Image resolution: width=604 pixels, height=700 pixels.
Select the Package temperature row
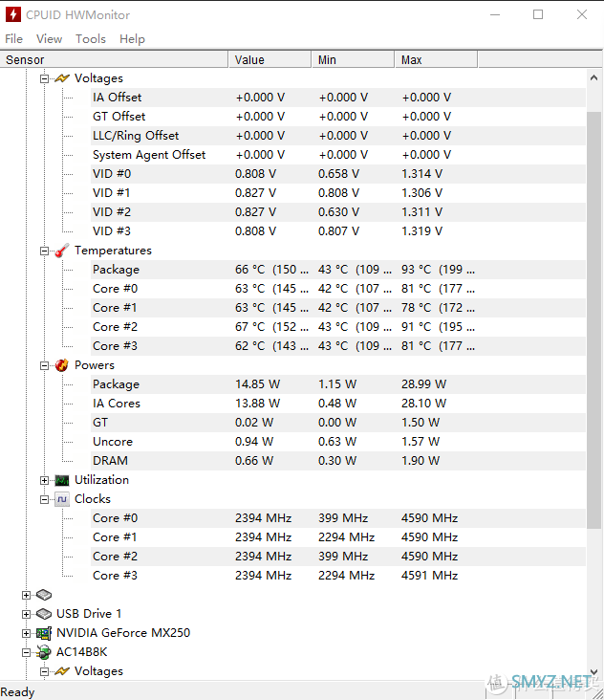338,270
